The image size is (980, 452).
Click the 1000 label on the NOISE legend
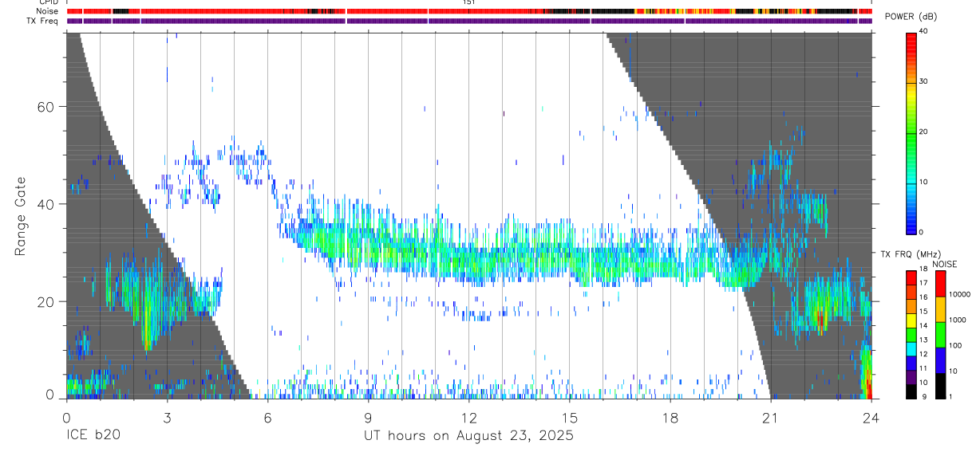(x=957, y=320)
